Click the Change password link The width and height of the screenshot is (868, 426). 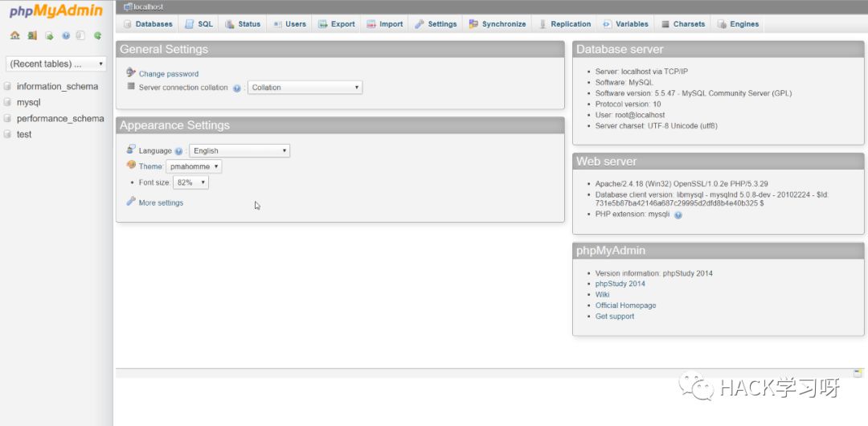168,74
